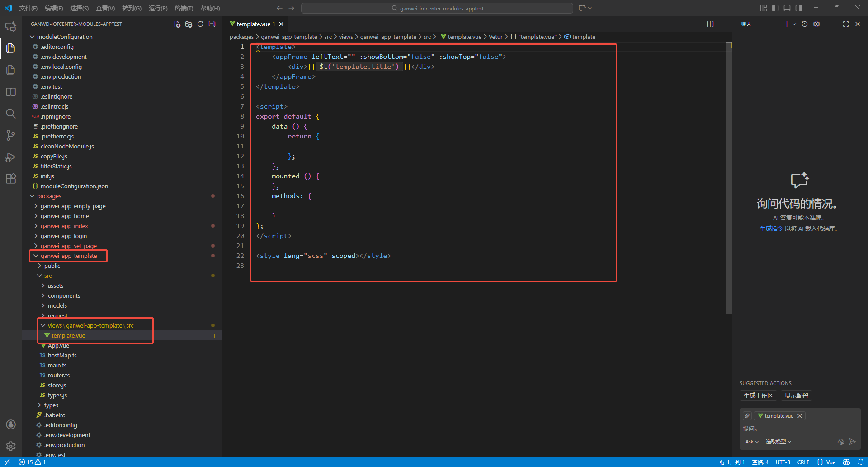Click the 生成工作区 suggested action button
Viewport: 868px width, 467px height.
(758, 396)
